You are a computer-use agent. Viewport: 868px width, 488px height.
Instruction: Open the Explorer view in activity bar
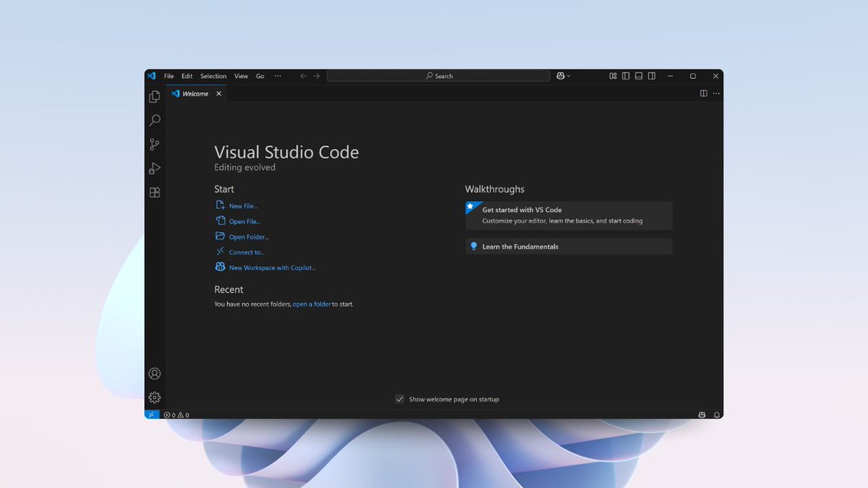click(154, 96)
